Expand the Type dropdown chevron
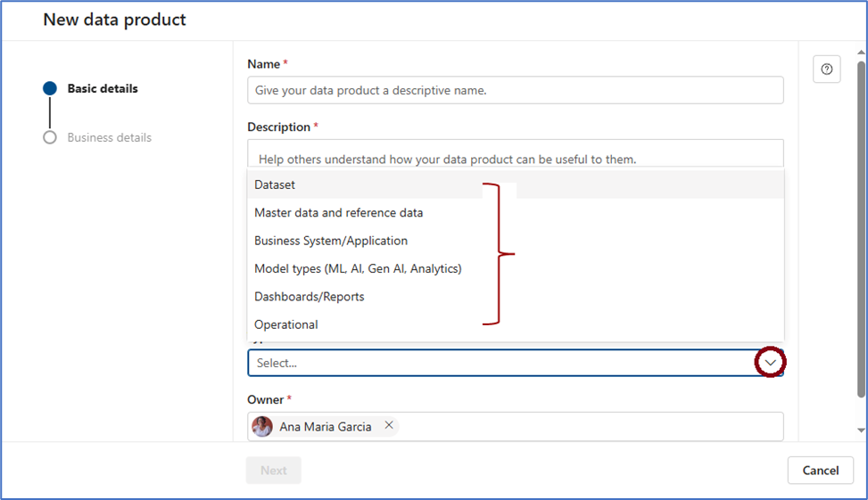Viewport: 868px width, 500px height. pos(770,363)
